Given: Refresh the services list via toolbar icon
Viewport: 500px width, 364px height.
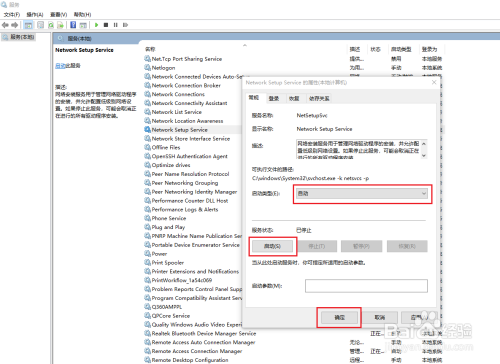Looking at the screenshot, I should (x=51, y=25).
